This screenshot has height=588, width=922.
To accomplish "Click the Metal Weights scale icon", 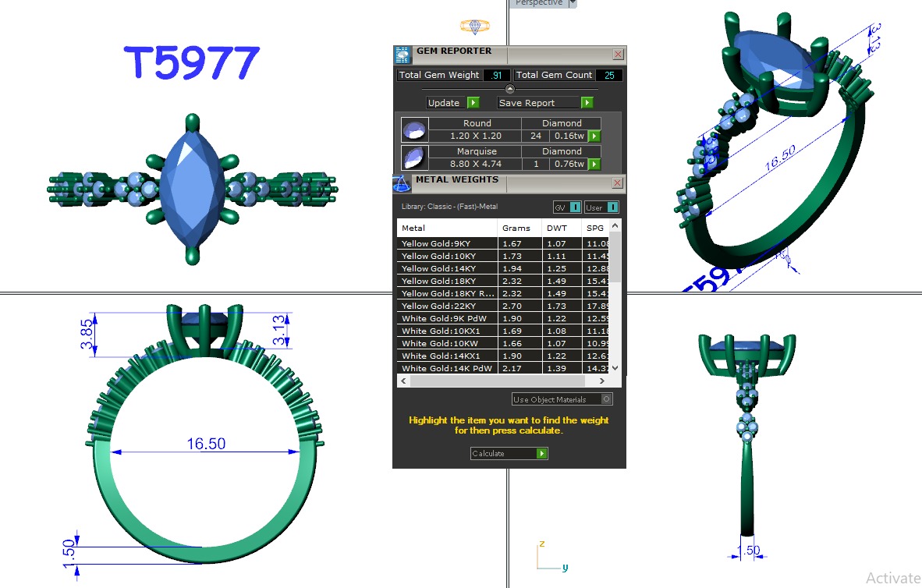I will point(402,183).
